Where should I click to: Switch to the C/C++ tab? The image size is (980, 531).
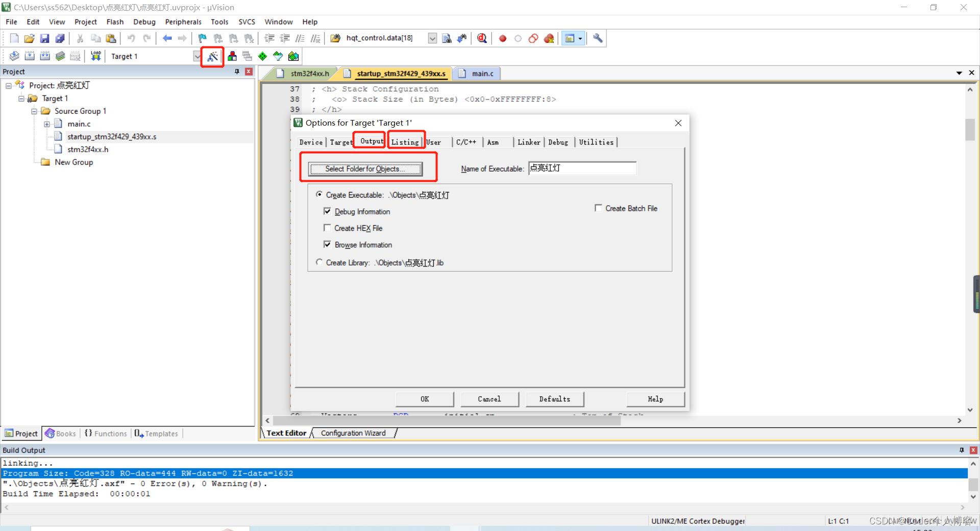[x=466, y=142]
